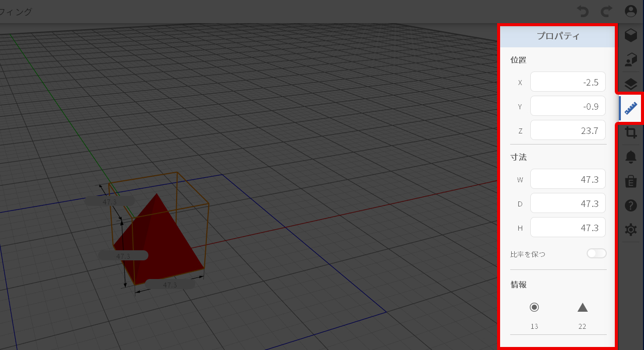Select the red pyramid in the viewport
Viewport: 644px width, 350px height.
click(x=161, y=242)
